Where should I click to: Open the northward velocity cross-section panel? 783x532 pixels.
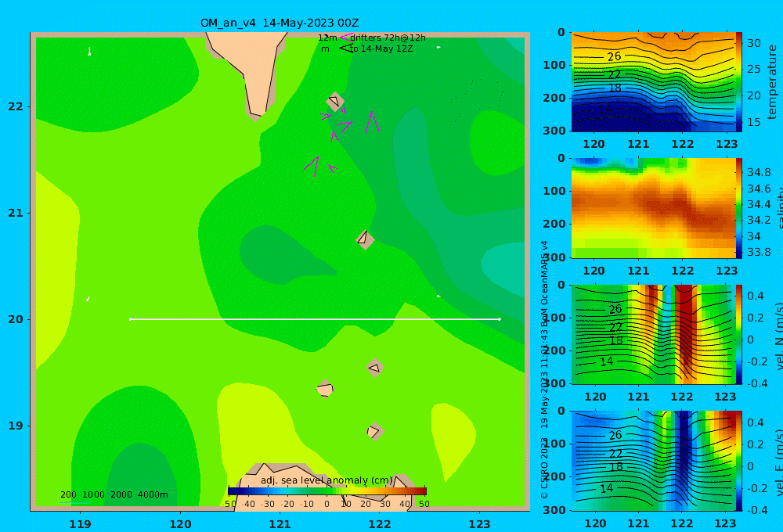point(652,334)
